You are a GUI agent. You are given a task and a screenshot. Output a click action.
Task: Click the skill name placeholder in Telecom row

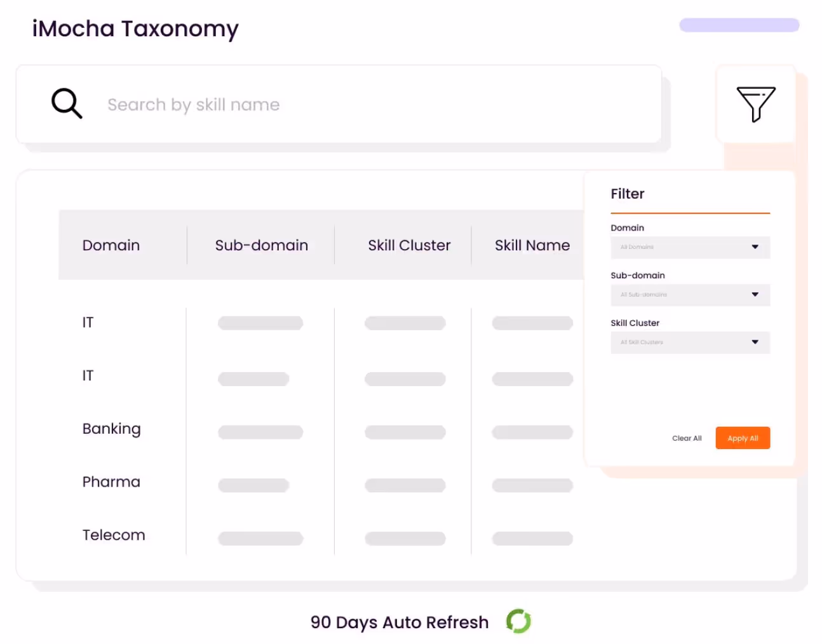click(x=532, y=539)
